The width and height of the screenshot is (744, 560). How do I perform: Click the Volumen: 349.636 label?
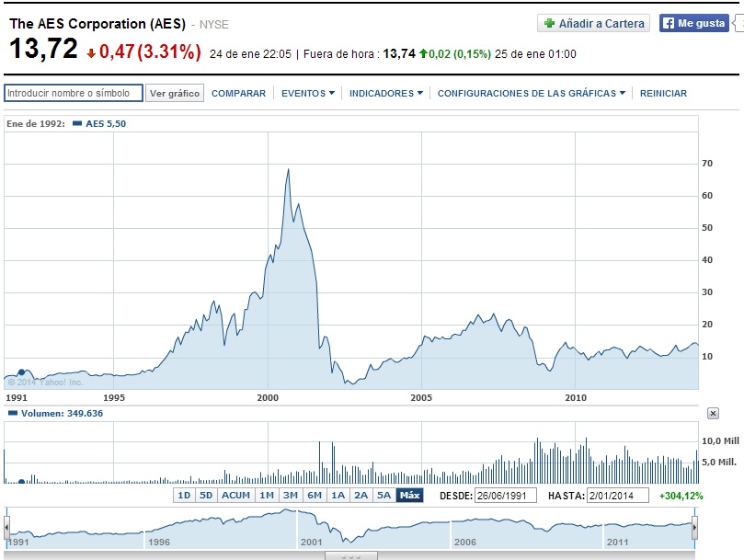(62, 414)
